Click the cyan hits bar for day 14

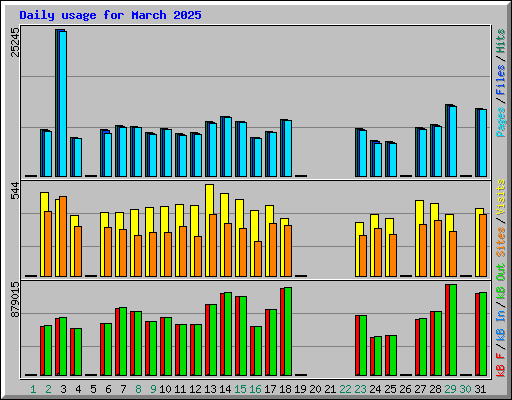(x=228, y=147)
